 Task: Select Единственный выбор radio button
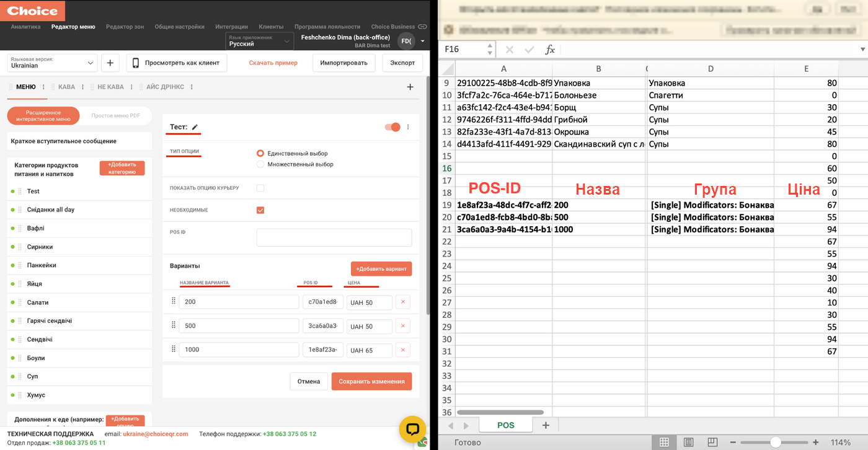(260, 153)
